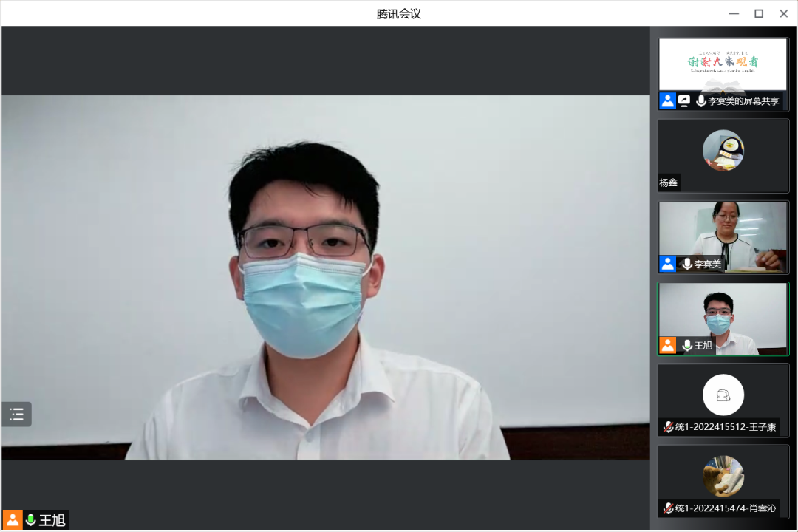Viewport: 798px width, 532px height.
Task: Click 王子康's white avatar circle
Action: tap(723, 395)
